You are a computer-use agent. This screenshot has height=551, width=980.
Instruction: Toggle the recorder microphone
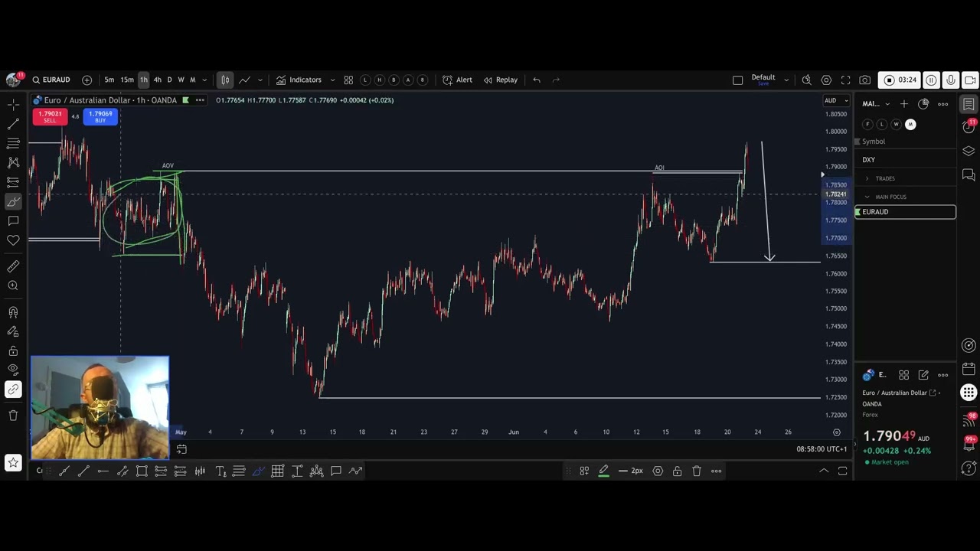coord(951,80)
